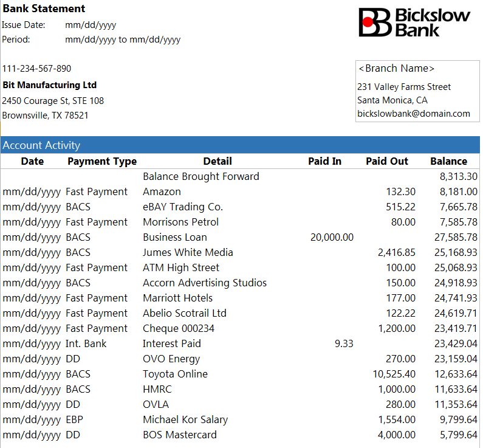Open the bickslowbank@domain.com email address
This screenshot has height=448, width=483.
(x=413, y=114)
